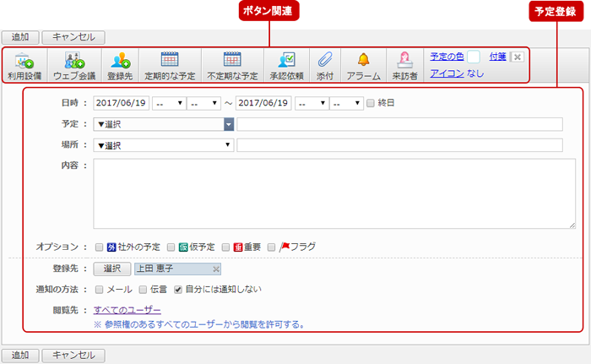Select the 不定期な予定 irregular schedule icon

coord(232,65)
